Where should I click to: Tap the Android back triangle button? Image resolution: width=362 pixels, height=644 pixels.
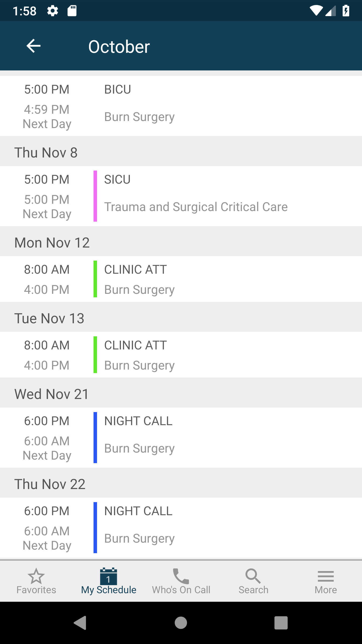tap(80, 623)
